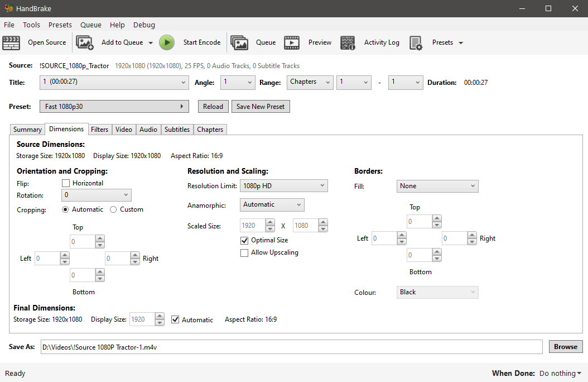Screen dimensions: 588x382
Task: Open the Resolution Limit dropdown
Action: coord(283,185)
